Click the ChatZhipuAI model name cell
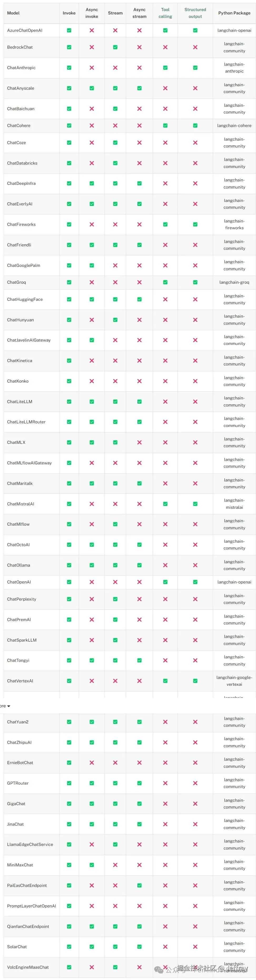The height and width of the screenshot is (980, 256). pos(19,742)
